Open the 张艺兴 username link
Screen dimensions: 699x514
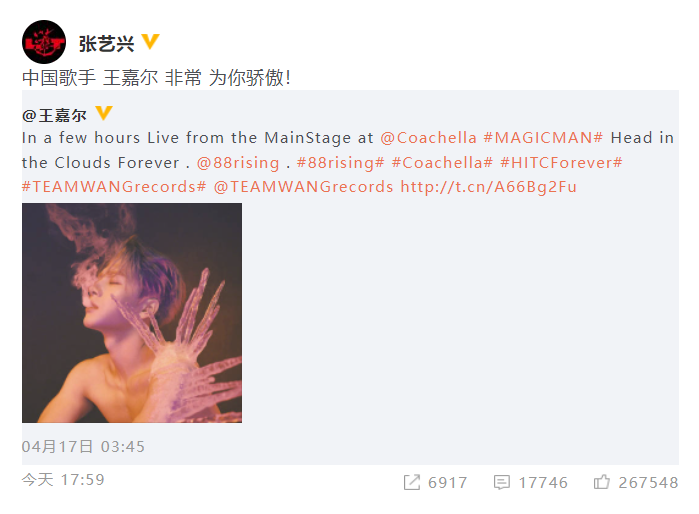click(107, 44)
